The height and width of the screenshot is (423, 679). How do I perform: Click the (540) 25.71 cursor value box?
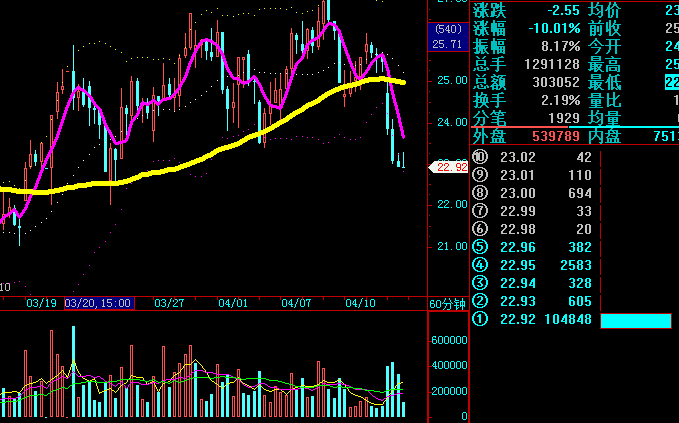tap(448, 37)
